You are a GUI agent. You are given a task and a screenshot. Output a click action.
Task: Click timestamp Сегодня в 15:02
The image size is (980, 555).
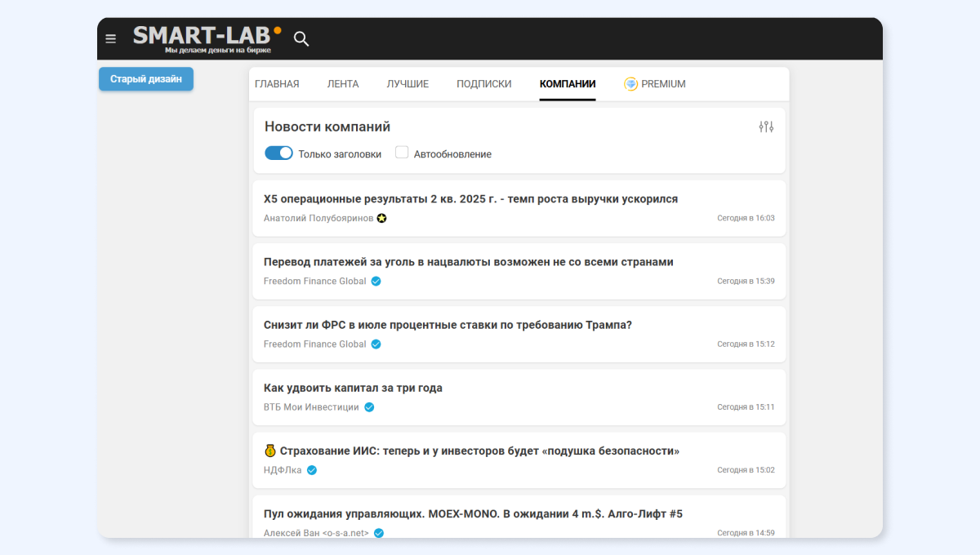(746, 470)
